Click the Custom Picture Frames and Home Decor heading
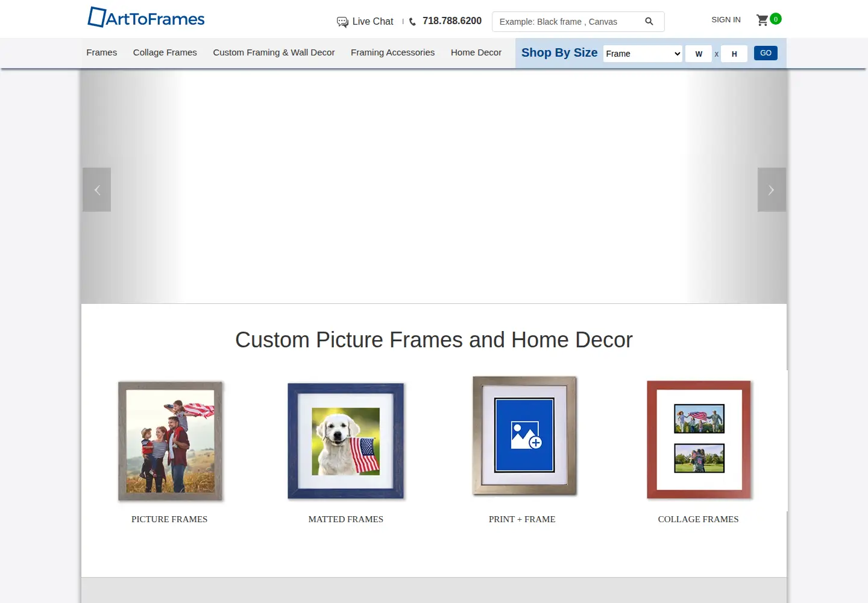Image resolution: width=868 pixels, height=603 pixels. (x=434, y=340)
